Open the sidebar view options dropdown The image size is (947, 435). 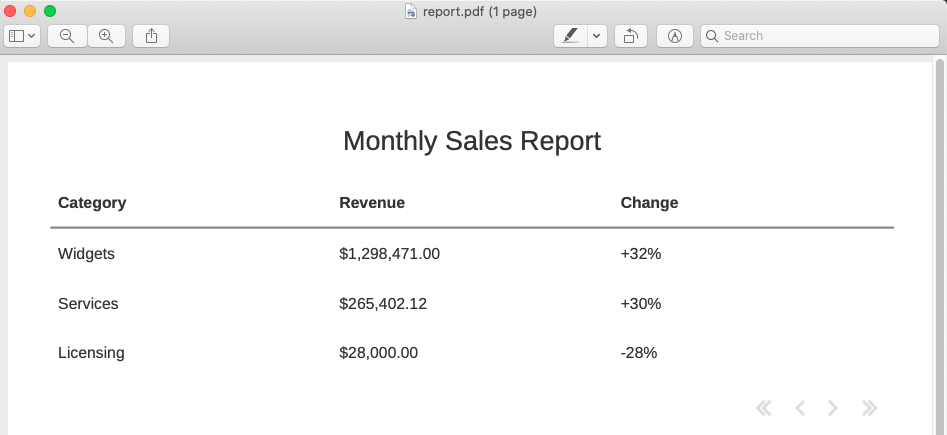tap(22, 36)
